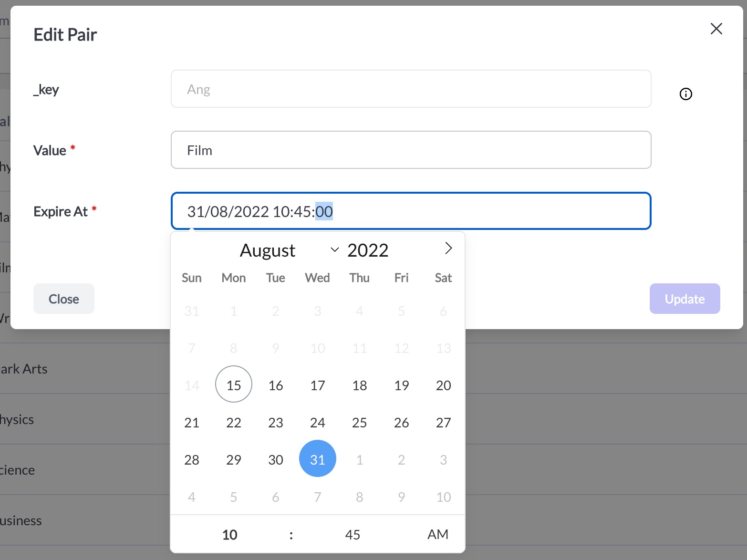747x560 pixels.
Task: Open the August month dropdown
Action: pyautogui.click(x=289, y=250)
